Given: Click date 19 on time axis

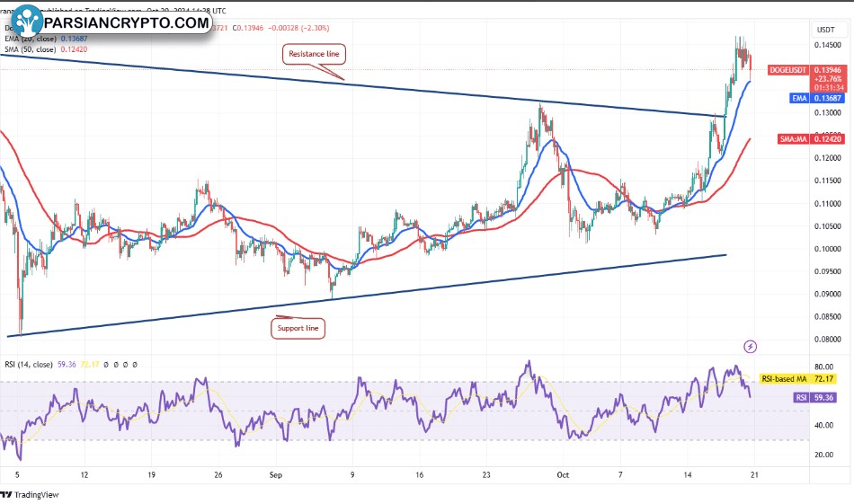Looking at the screenshot, I should (151, 474).
